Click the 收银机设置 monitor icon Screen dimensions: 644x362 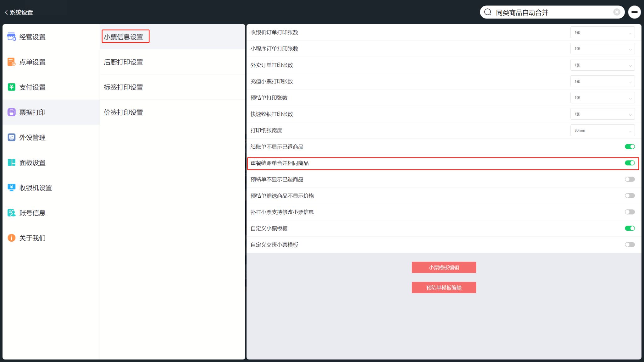12,188
